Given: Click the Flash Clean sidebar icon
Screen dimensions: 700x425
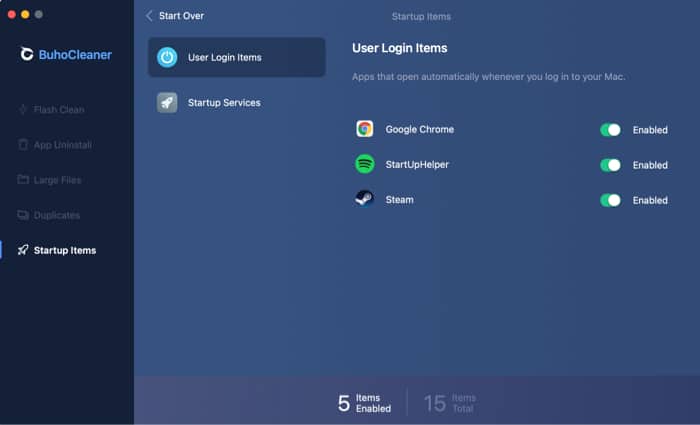Looking at the screenshot, I should click(23, 109).
